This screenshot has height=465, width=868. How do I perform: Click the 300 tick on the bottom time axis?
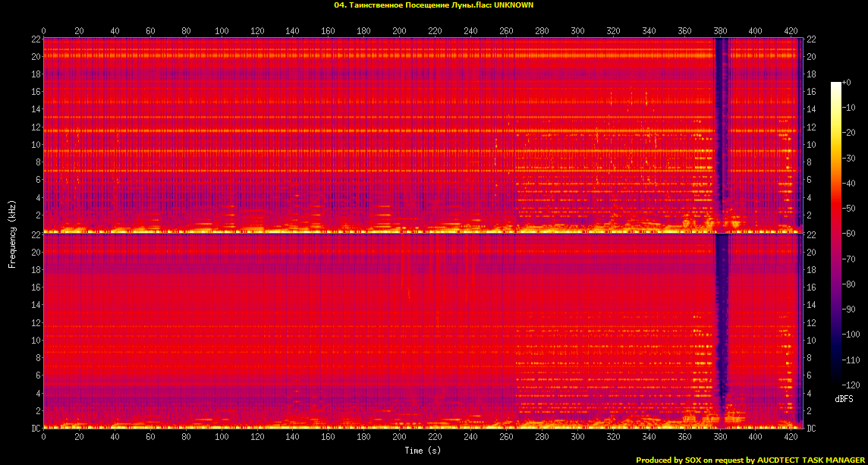click(x=577, y=438)
